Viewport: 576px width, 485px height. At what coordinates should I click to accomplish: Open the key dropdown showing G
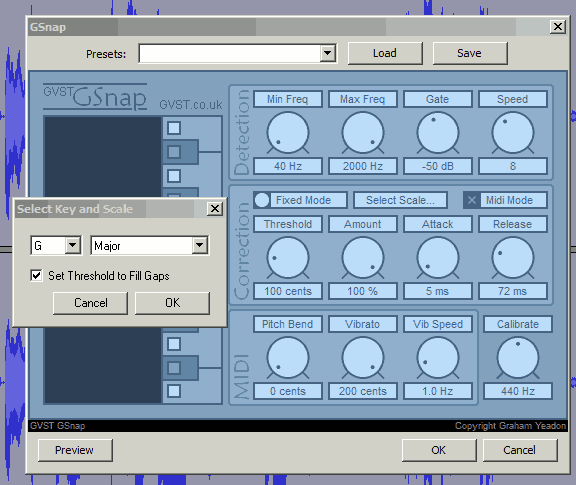click(73, 245)
